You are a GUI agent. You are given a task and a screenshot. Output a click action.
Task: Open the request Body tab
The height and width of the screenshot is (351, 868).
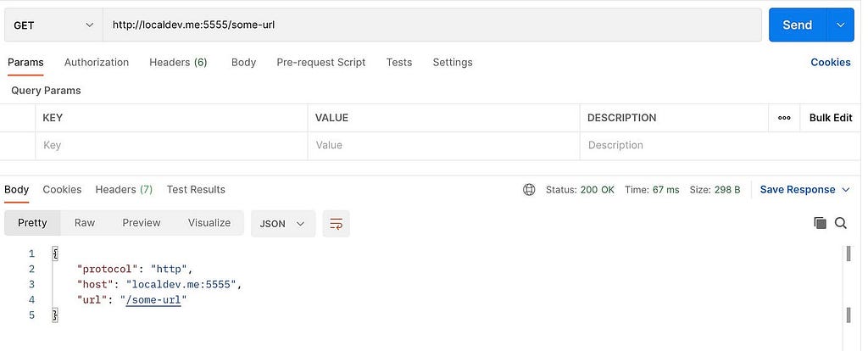tap(243, 63)
